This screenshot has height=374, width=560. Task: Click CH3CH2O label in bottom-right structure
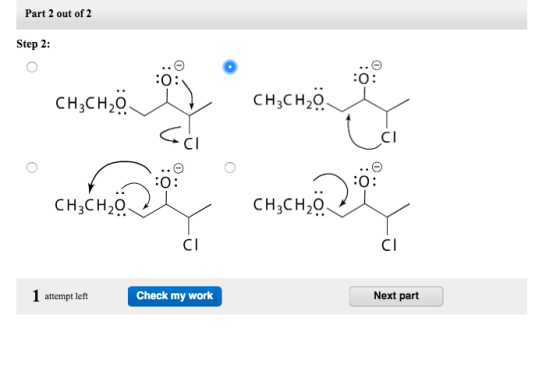click(289, 205)
